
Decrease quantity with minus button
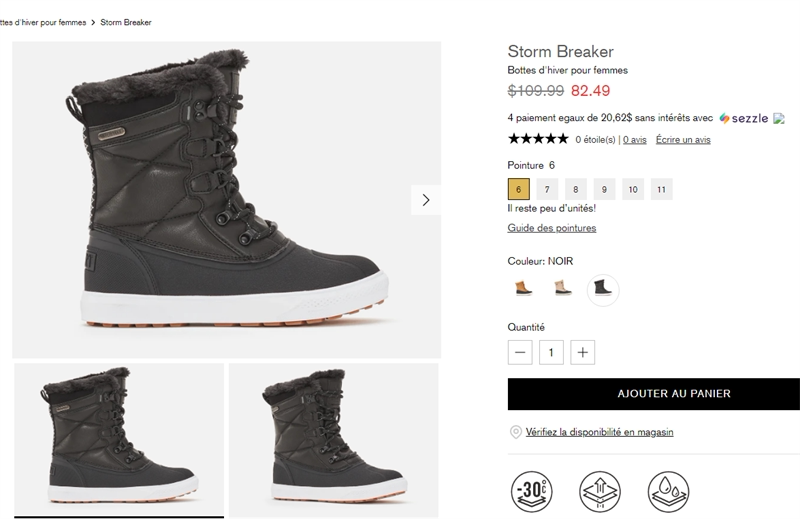pyautogui.click(x=520, y=352)
